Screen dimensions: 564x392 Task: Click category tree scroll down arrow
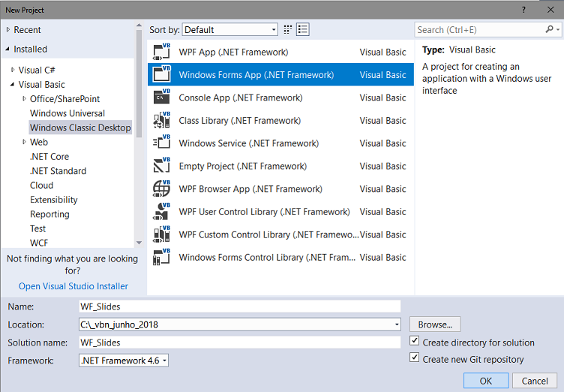[x=139, y=243]
